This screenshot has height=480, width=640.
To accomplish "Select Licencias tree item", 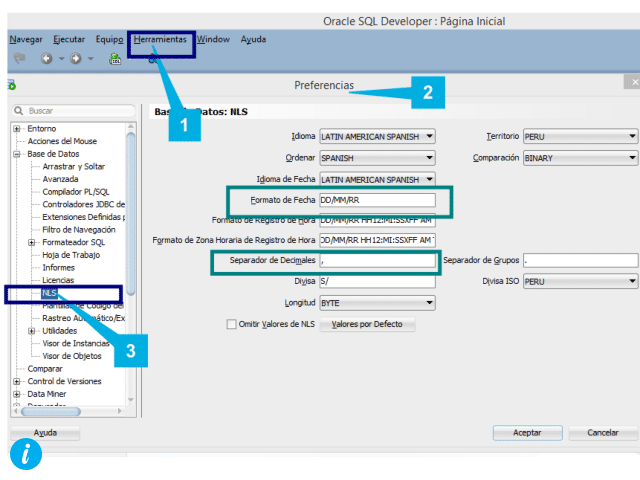I will (58, 280).
